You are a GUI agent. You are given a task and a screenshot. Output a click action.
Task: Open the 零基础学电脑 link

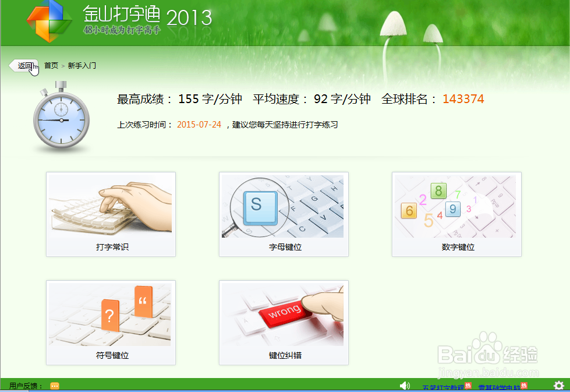pyautogui.click(x=499, y=388)
